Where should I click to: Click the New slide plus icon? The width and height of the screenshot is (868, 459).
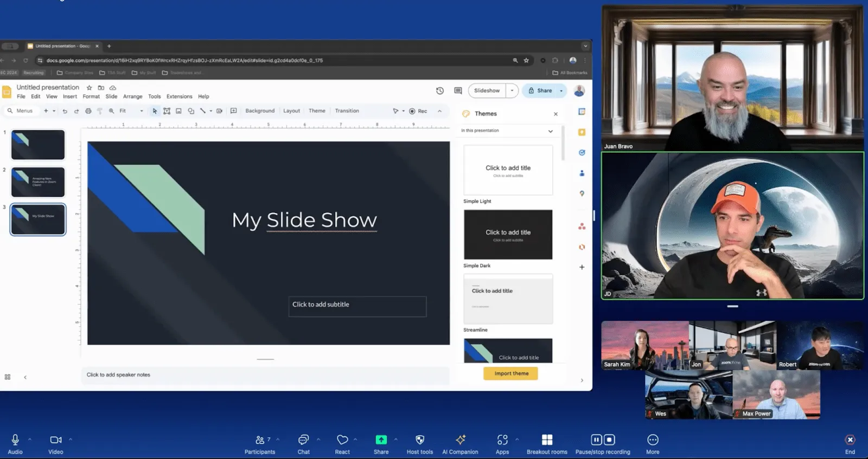coord(46,111)
